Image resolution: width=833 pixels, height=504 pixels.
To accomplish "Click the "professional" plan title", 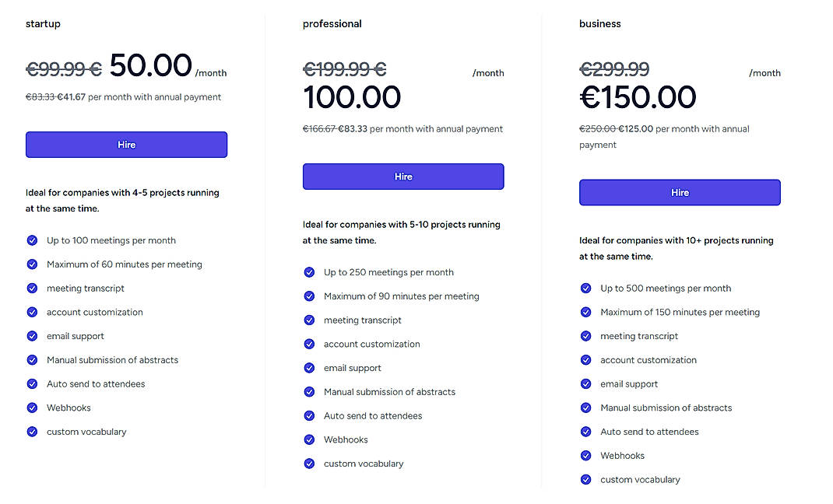I will point(332,23).
